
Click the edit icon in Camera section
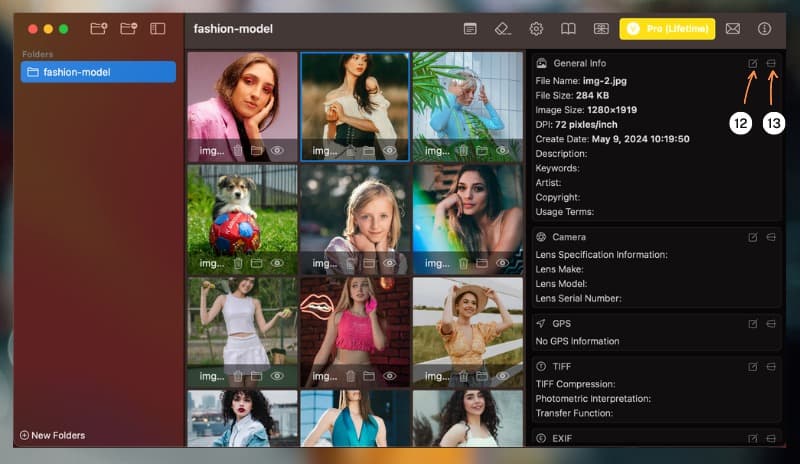coord(753,237)
